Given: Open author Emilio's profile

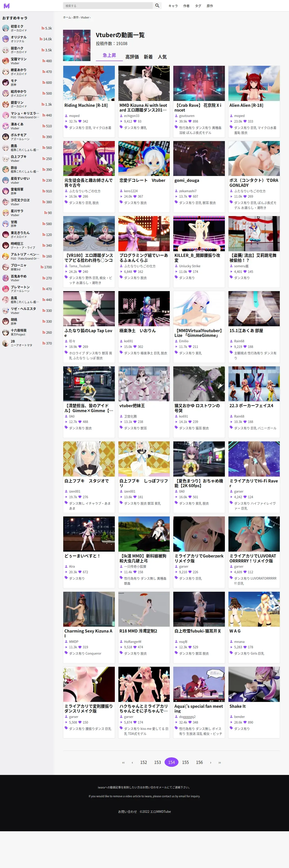Looking at the screenshot, I should (x=184, y=341).
